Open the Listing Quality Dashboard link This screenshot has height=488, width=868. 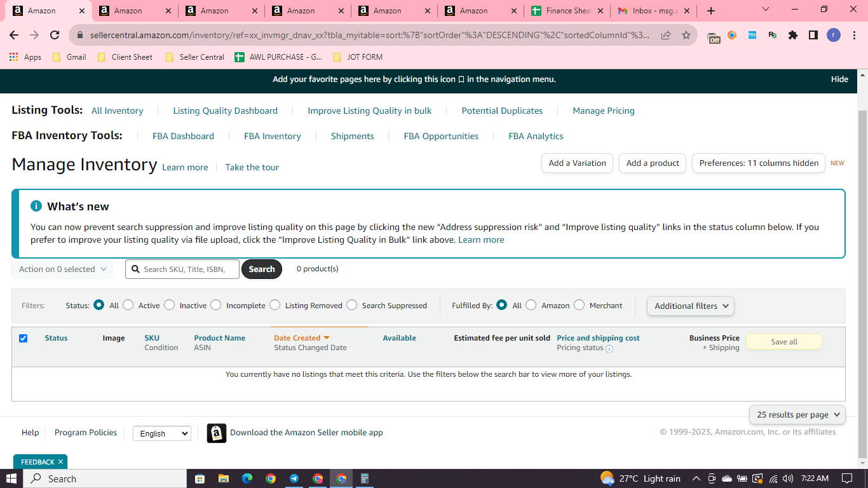[226, 111]
